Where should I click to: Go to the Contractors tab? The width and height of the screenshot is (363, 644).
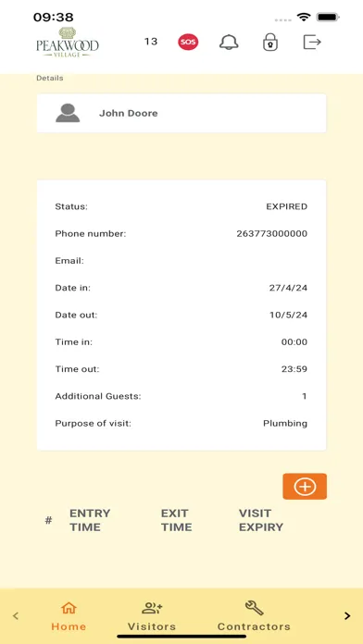tap(254, 616)
